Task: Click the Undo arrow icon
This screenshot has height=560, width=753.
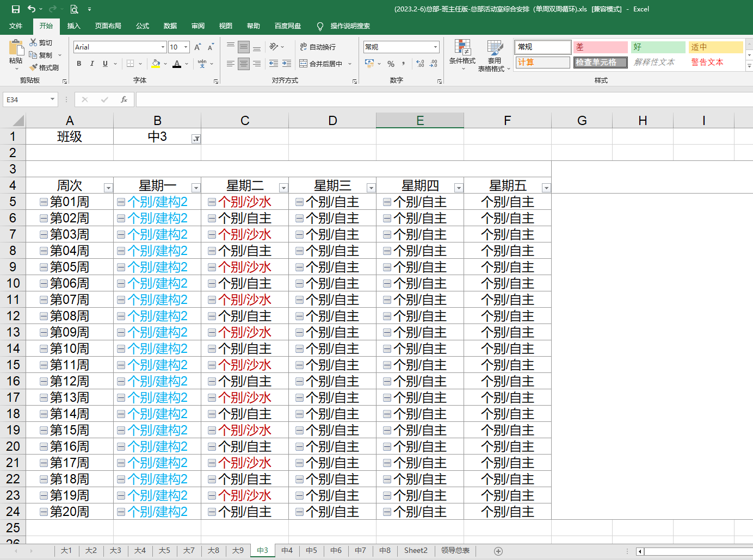Action: pyautogui.click(x=32, y=9)
